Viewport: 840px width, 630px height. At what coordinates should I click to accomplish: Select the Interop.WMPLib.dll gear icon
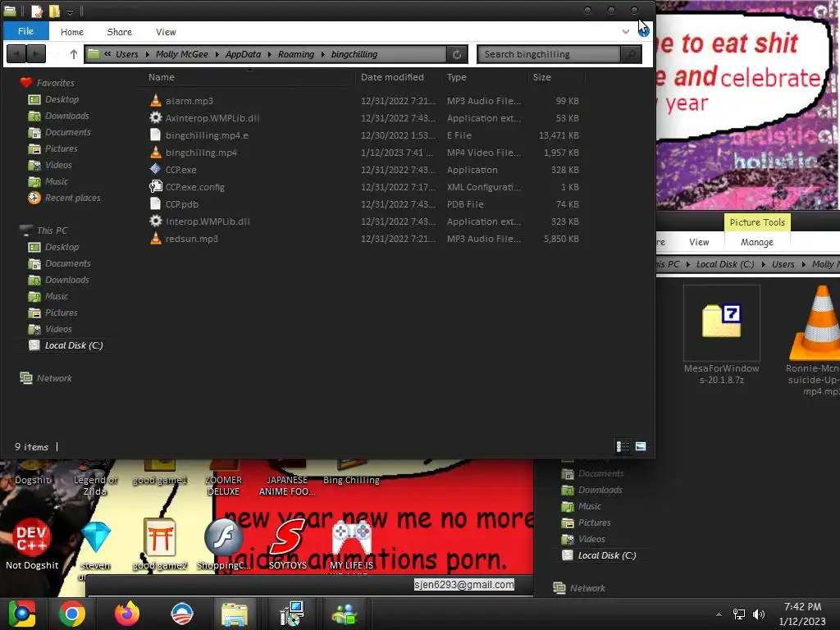tap(155, 221)
